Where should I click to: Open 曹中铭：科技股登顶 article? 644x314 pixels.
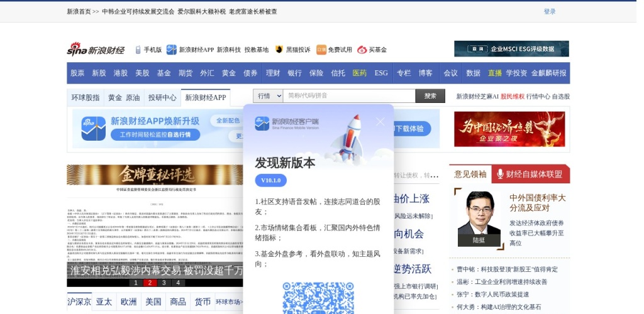click(x=508, y=269)
